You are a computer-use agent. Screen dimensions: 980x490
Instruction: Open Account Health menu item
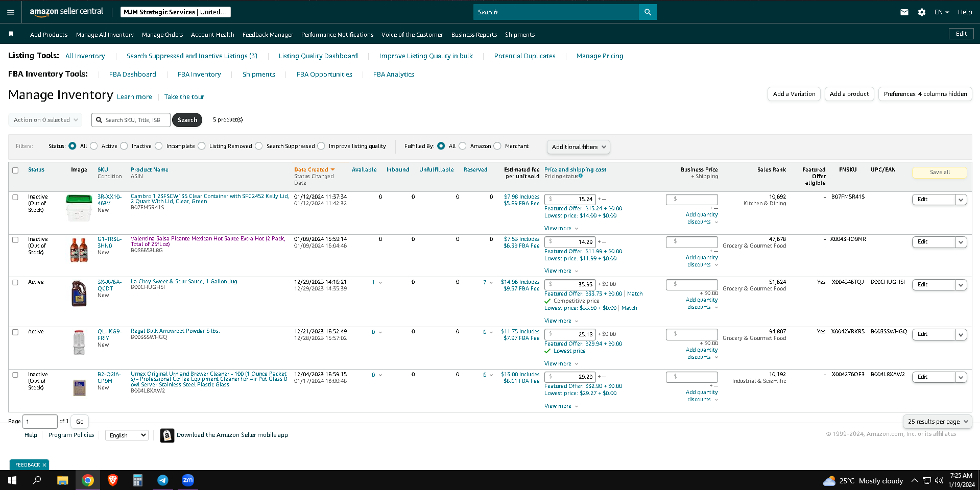[212, 35]
